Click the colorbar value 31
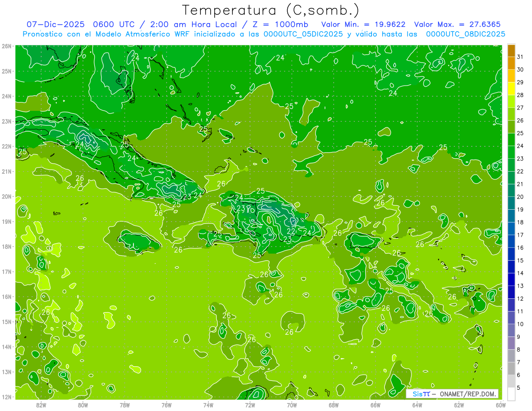Screen dimensions: 532x411 [x=520, y=57]
